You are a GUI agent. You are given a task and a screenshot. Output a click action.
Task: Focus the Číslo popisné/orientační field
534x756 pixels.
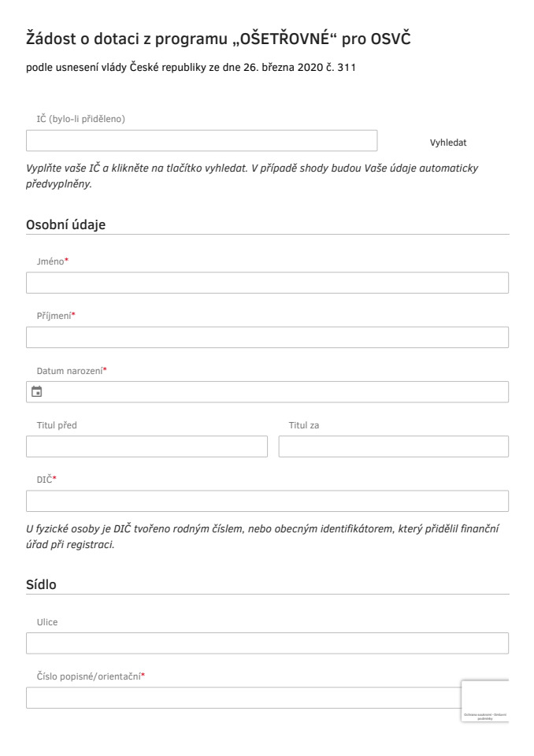coord(244,698)
